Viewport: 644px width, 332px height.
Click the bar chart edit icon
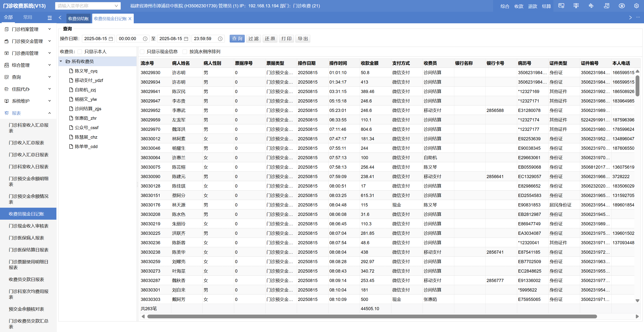[591, 6]
